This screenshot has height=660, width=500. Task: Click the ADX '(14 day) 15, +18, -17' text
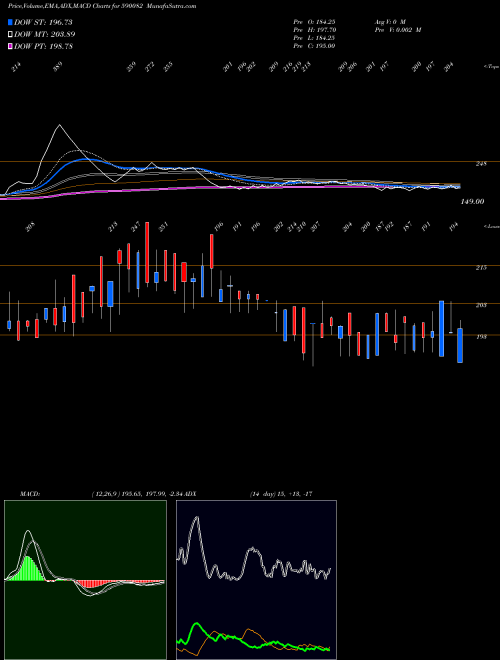coord(281,494)
